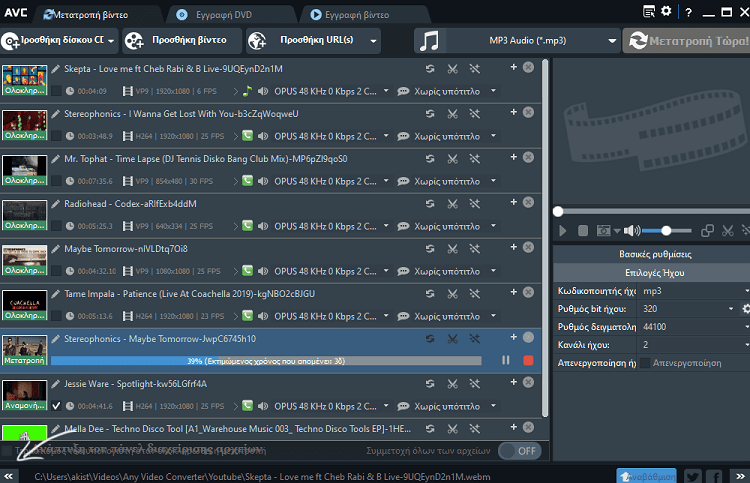
Task: Refresh the Jessie Ware Spotlight item
Action: [x=430, y=384]
